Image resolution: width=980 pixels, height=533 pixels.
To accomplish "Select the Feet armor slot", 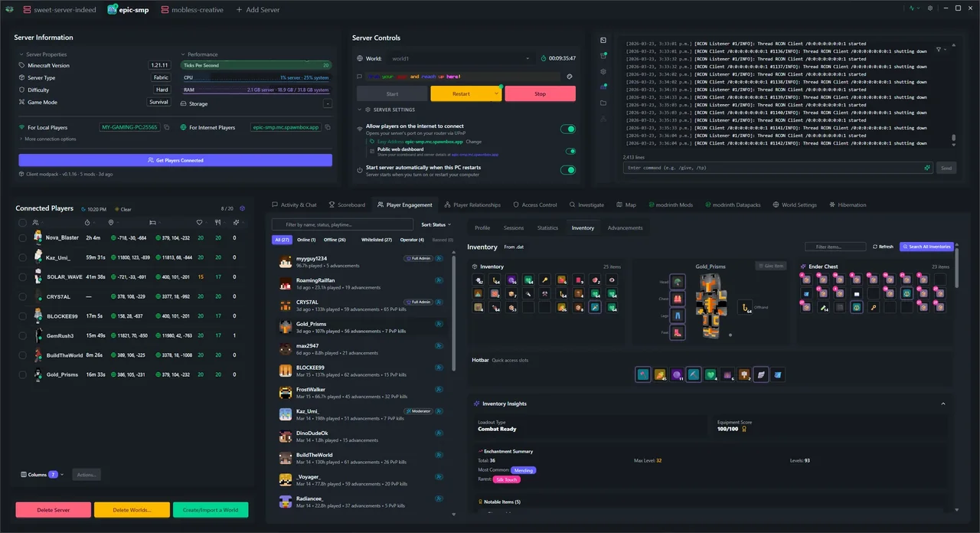I will [x=678, y=332].
